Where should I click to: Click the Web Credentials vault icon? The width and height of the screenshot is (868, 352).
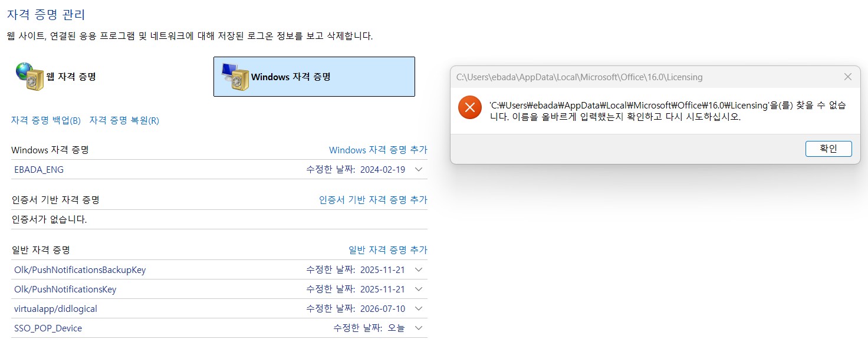(29, 77)
